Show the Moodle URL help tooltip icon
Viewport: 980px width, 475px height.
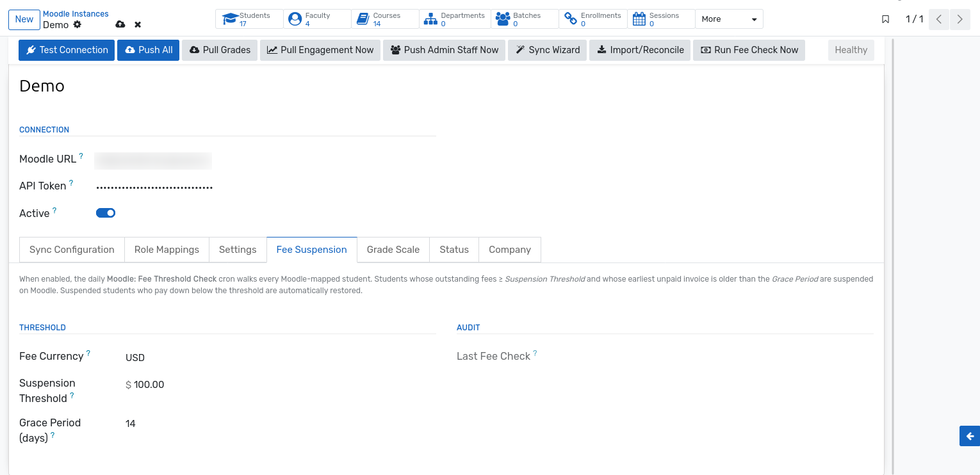tap(81, 156)
